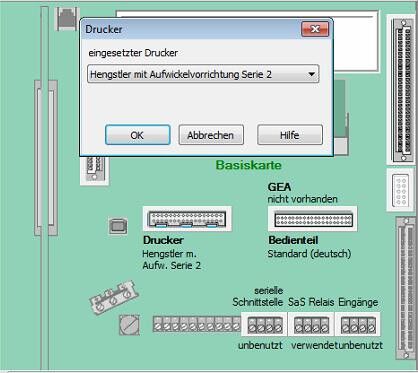Click the 'GEA' label

point(279,187)
